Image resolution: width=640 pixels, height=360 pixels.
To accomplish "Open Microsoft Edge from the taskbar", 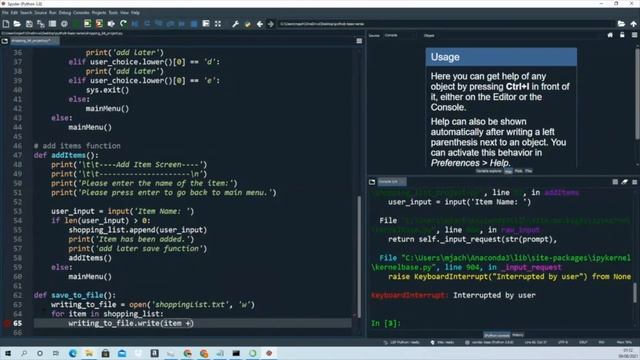I will tap(73, 353).
